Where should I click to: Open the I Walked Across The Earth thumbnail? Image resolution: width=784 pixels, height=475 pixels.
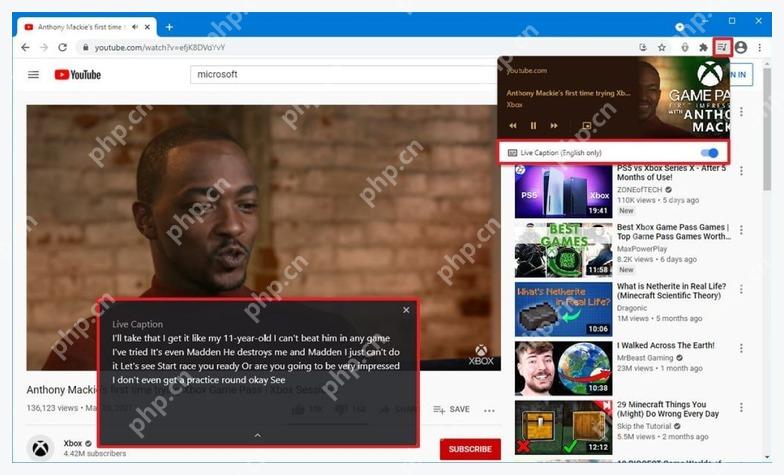(x=564, y=368)
